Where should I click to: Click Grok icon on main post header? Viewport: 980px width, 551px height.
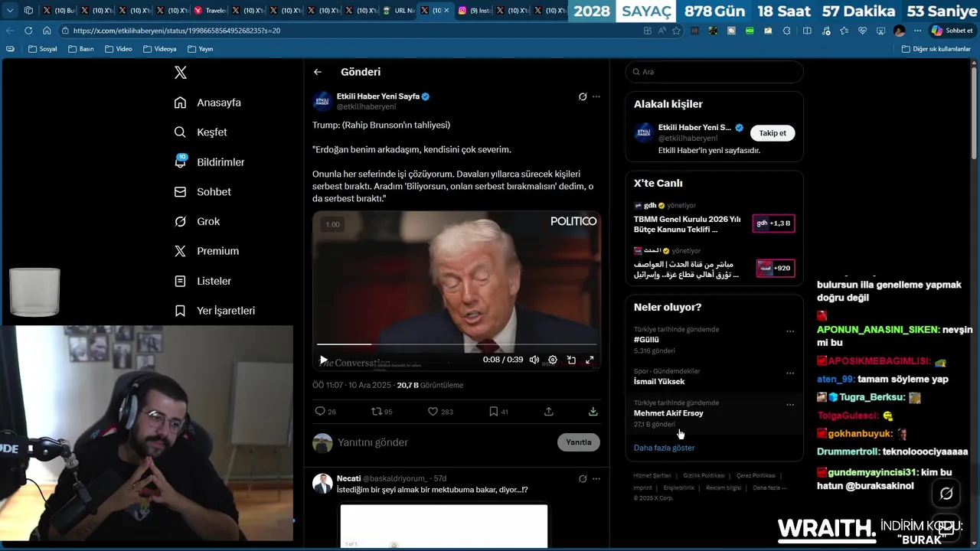point(583,96)
